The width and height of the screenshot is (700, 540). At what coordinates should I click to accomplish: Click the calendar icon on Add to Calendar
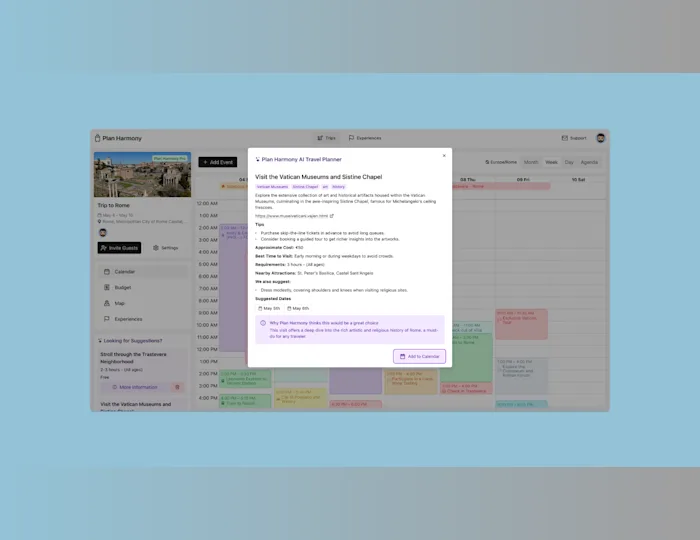402,357
